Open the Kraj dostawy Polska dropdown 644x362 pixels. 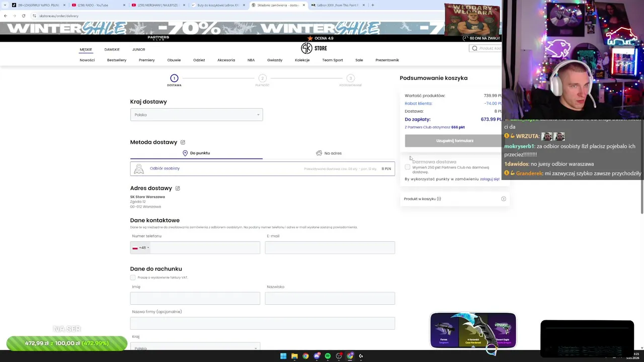click(x=196, y=115)
